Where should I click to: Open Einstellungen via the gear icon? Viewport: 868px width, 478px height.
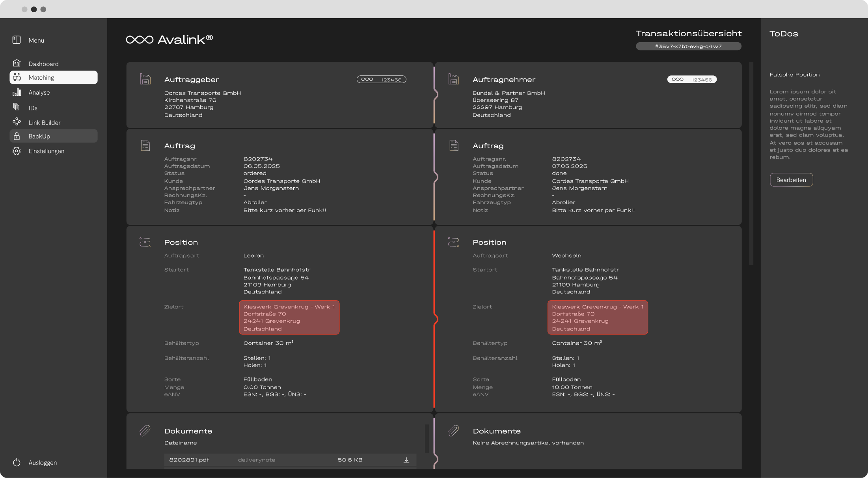pyautogui.click(x=17, y=151)
